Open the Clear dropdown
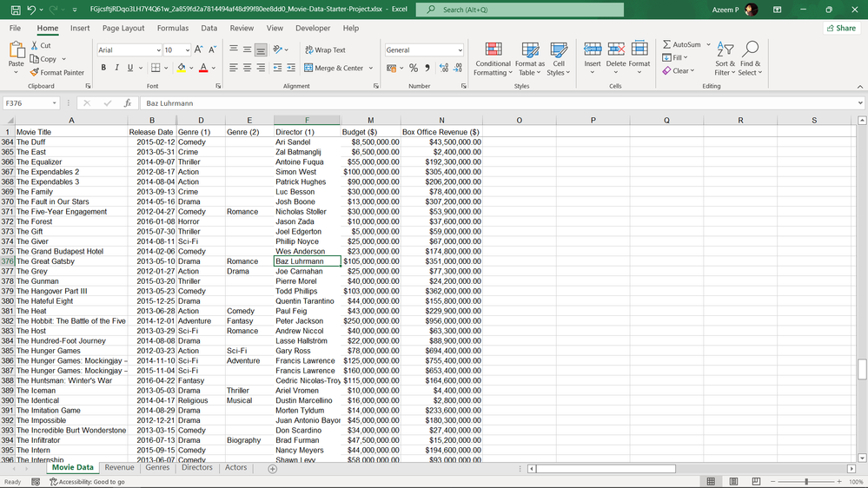Image resolution: width=868 pixels, height=488 pixels. click(678, 71)
